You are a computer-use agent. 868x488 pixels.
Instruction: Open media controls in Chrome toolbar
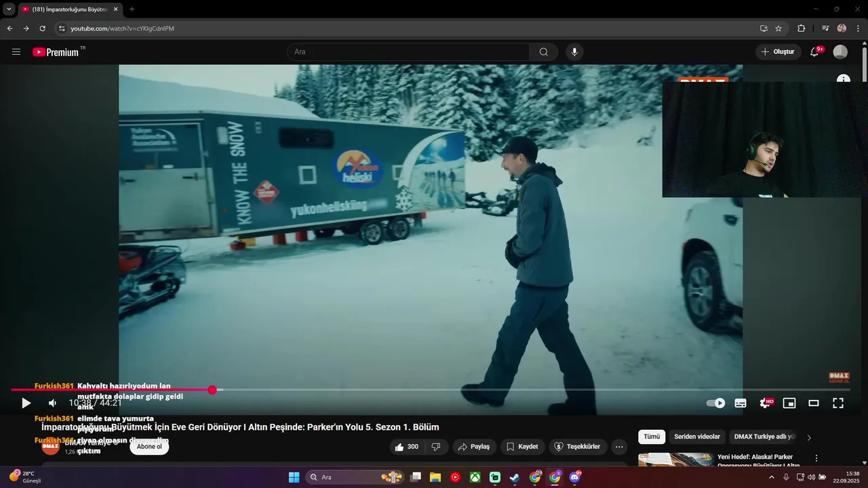coord(825,28)
